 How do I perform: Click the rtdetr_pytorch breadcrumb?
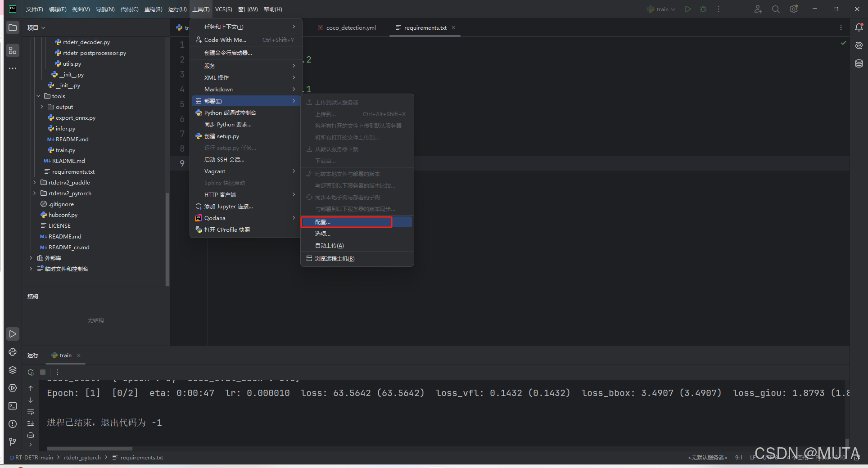point(82,458)
